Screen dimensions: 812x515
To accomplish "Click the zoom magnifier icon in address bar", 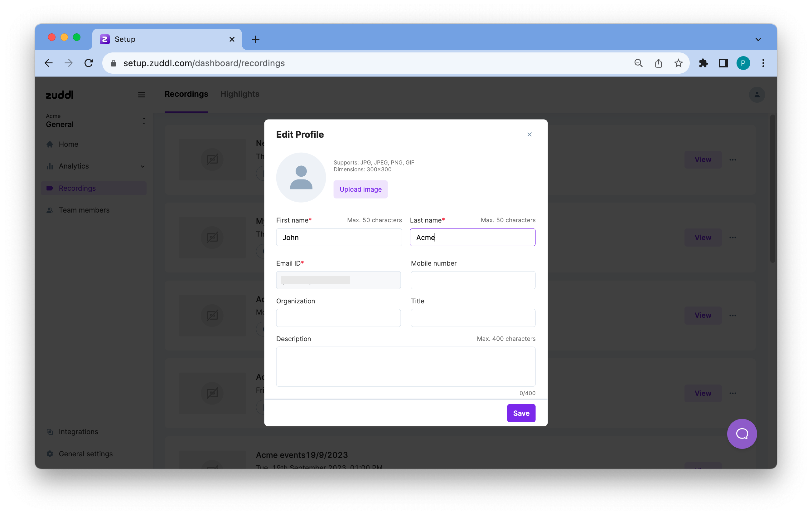I will click(x=638, y=63).
